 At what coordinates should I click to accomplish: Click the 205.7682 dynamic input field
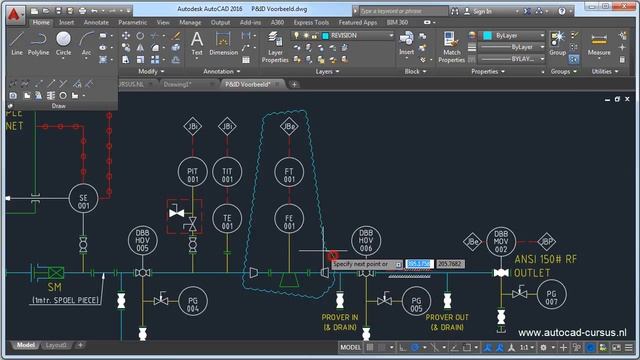tap(449, 264)
